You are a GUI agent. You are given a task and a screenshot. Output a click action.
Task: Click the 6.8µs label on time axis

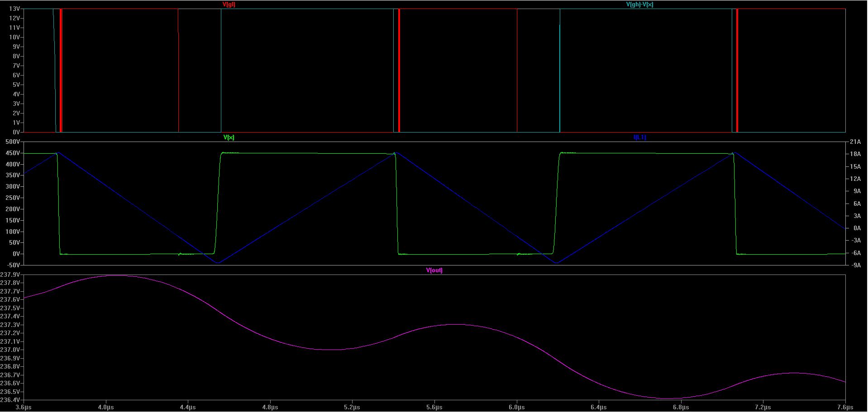[681, 407]
